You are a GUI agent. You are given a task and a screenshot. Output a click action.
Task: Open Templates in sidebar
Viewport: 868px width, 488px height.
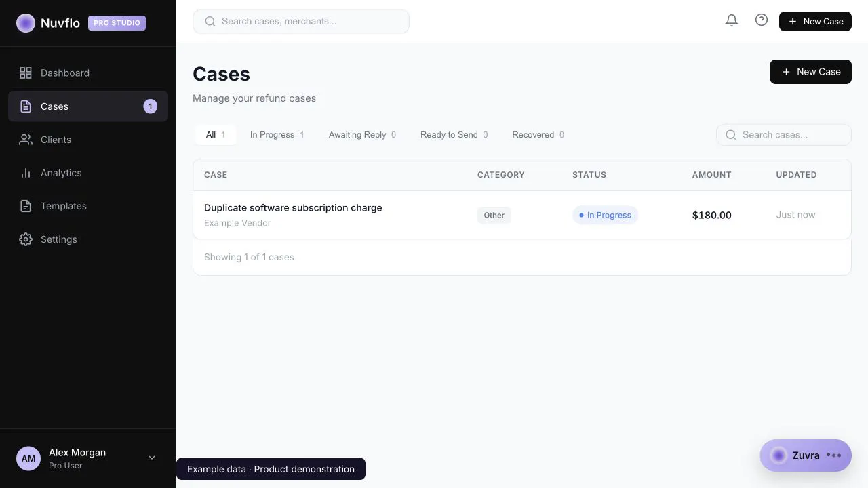coord(88,206)
